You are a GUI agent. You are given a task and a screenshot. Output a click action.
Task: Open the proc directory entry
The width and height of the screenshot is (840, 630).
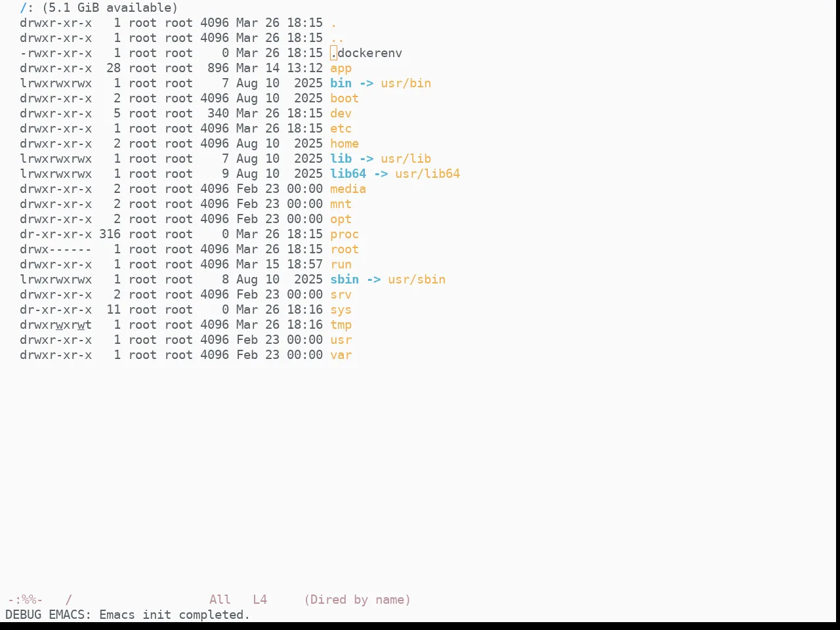point(345,234)
